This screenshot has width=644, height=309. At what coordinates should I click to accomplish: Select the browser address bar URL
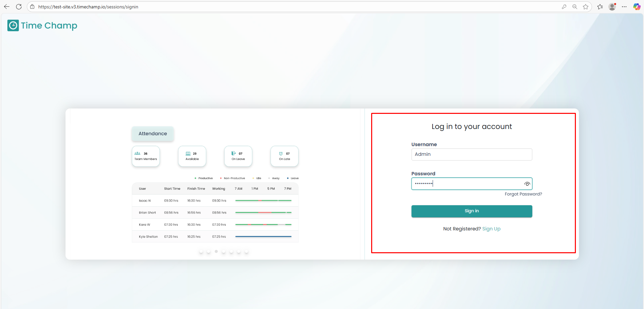tap(88, 7)
